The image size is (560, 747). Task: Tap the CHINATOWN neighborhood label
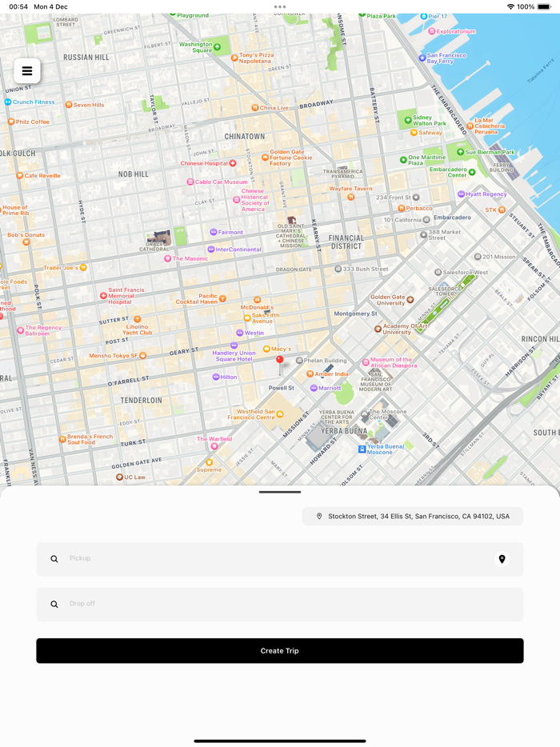(245, 136)
